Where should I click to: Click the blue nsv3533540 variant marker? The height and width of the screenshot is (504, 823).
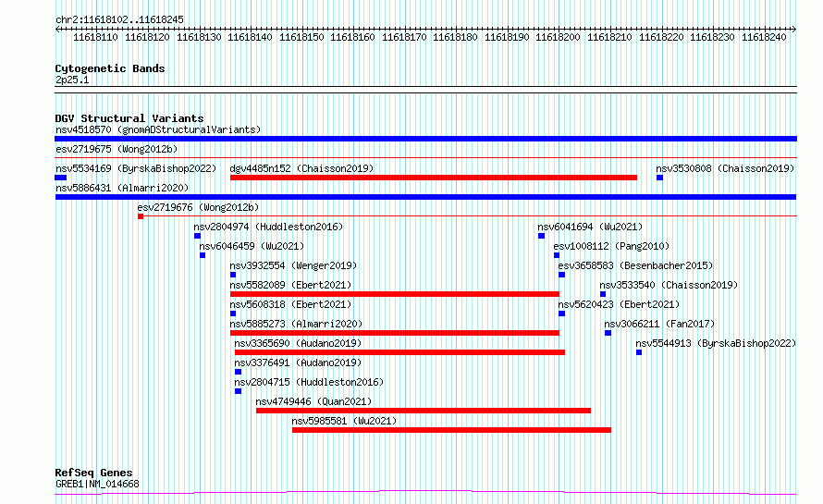603,294
